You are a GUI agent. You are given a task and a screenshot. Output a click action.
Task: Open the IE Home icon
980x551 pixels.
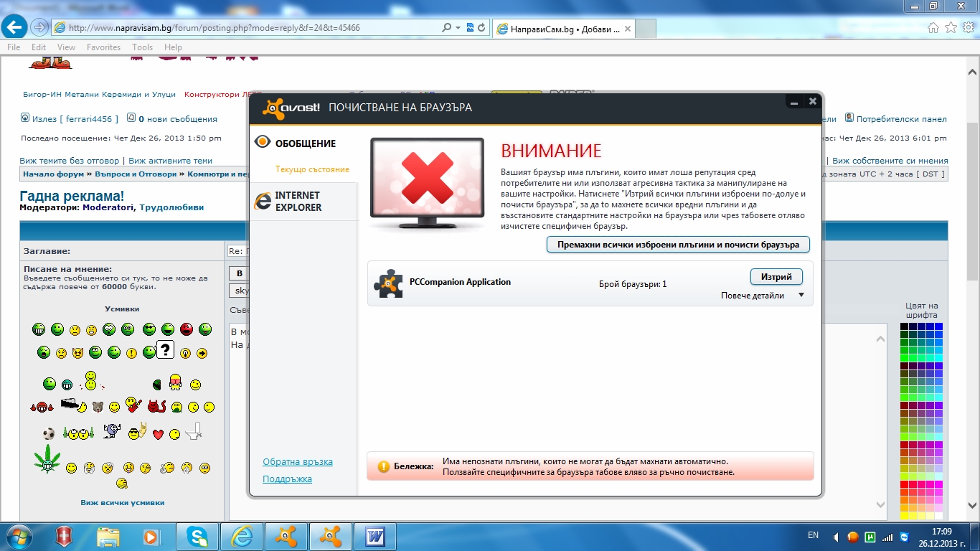pos(933,28)
